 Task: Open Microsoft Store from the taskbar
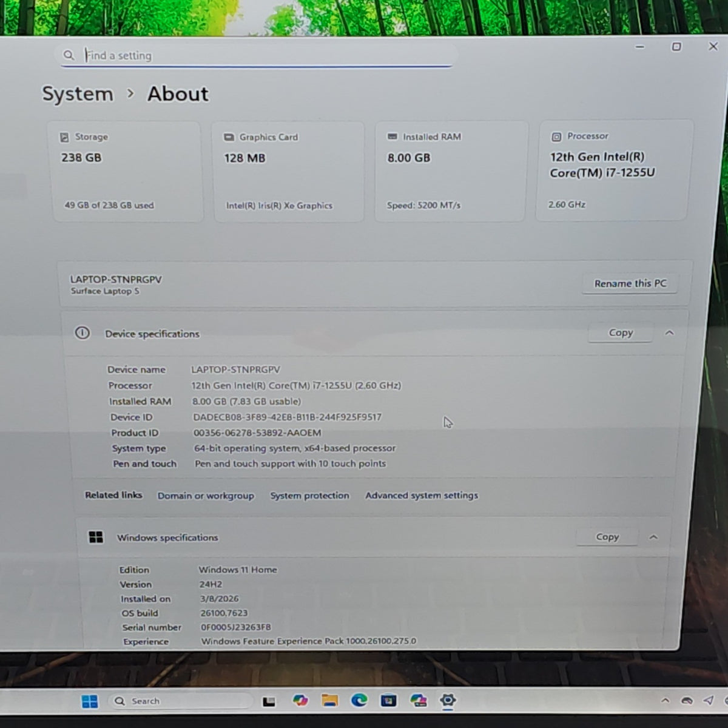pos(389,701)
